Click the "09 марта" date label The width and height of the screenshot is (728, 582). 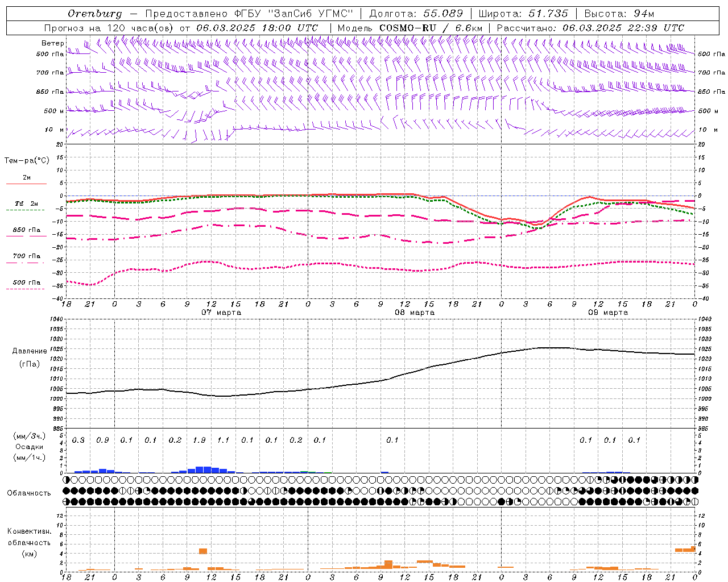[x=608, y=313]
